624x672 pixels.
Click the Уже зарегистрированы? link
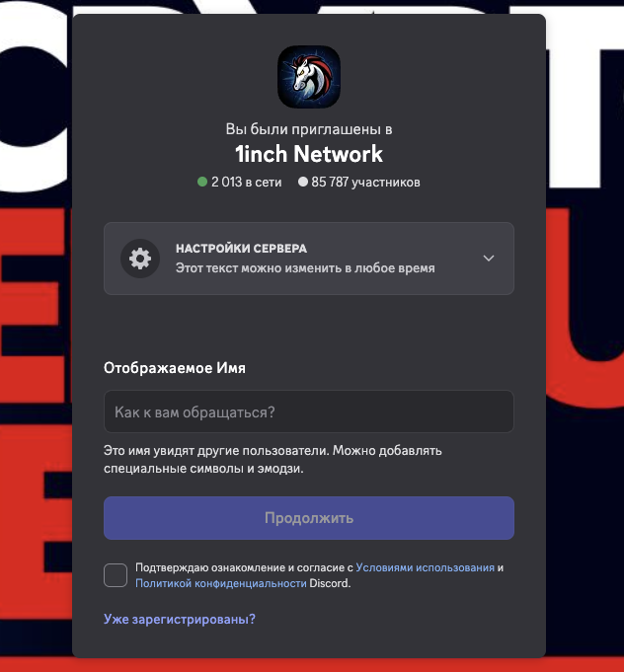[x=180, y=620]
